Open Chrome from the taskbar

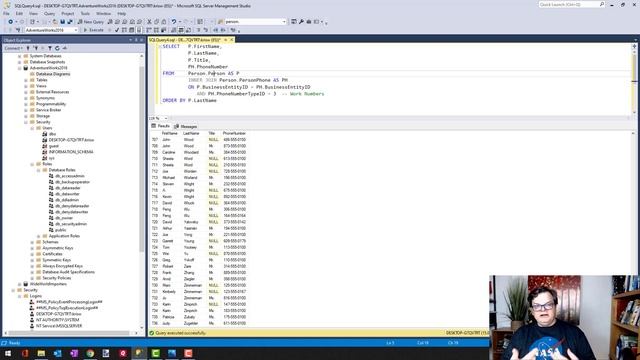90,353
